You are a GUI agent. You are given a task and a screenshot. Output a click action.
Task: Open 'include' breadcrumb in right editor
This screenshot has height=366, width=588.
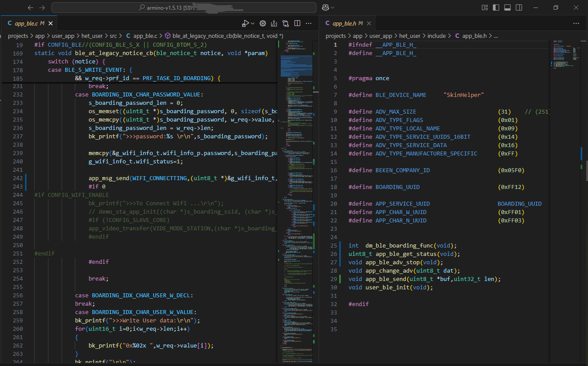coord(437,36)
